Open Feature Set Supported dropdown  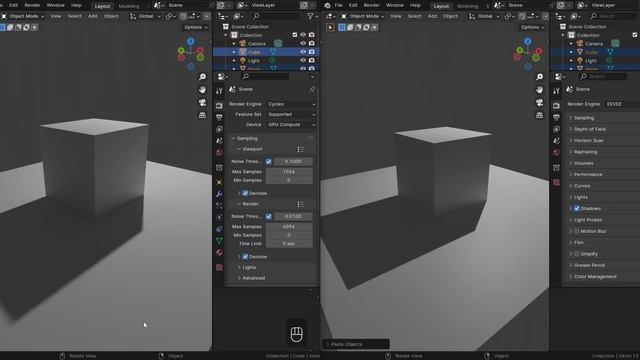click(x=291, y=114)
